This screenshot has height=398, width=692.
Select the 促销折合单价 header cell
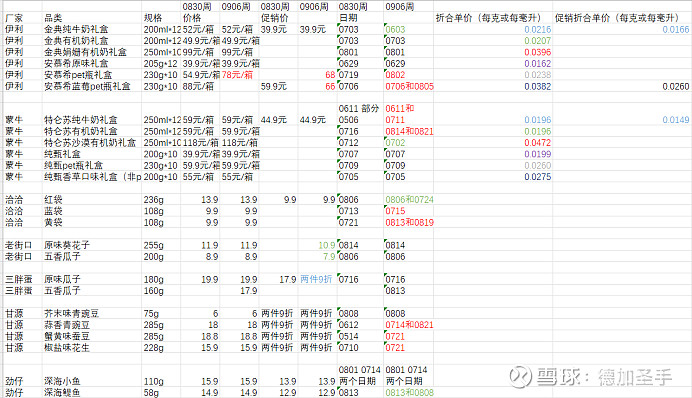tap(617, 18)
